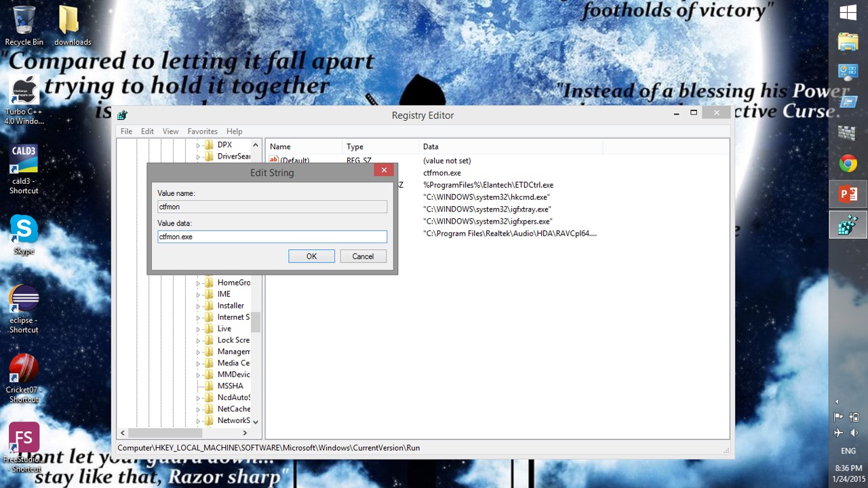Click OK in the Edit String dialog
Image resolution: width=868 pixels, height=488 pixels.
311,256
